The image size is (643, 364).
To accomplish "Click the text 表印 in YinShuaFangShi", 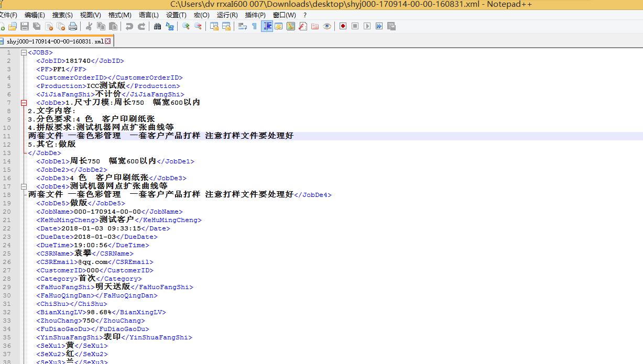I will pyautogui.click(x=112, y=337).
